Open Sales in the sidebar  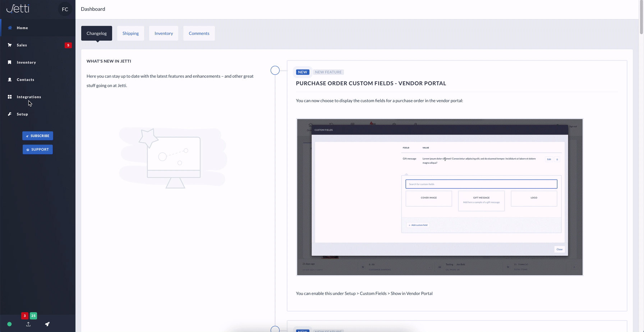click(38, 45)
